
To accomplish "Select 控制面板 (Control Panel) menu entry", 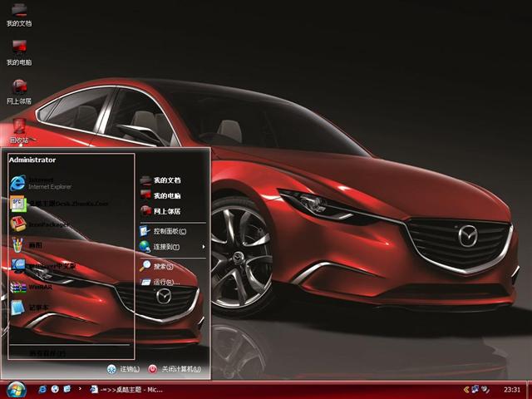I will click(x=169, y=231).
